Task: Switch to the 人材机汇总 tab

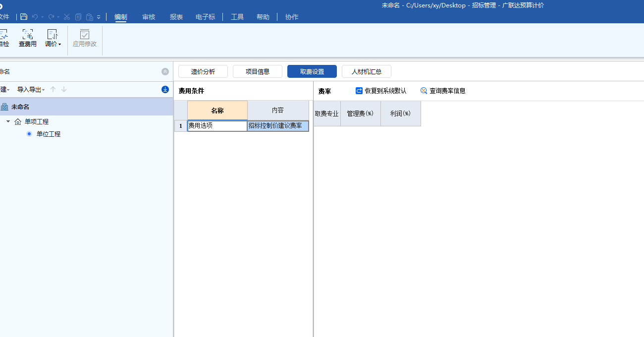Action: coord(366,71)
